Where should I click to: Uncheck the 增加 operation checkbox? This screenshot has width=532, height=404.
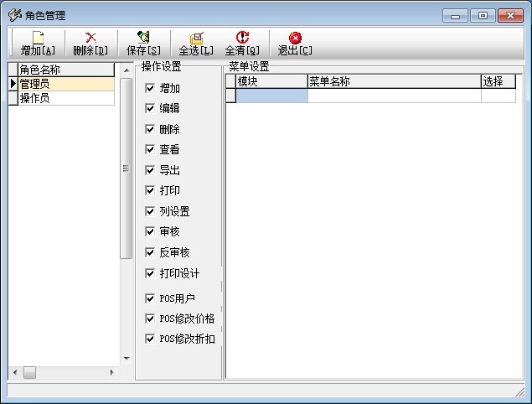point(150,88)
